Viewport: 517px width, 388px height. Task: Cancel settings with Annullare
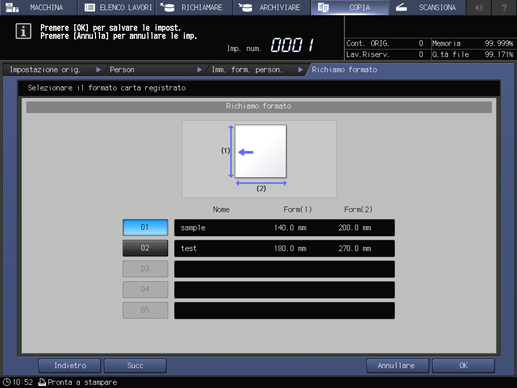397,366
